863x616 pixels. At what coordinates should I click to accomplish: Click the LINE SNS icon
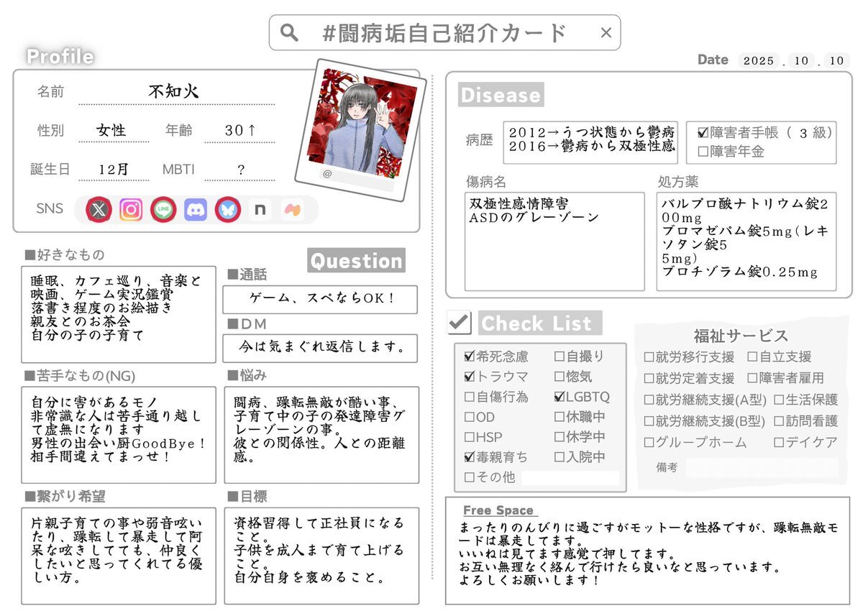point(163,209)
